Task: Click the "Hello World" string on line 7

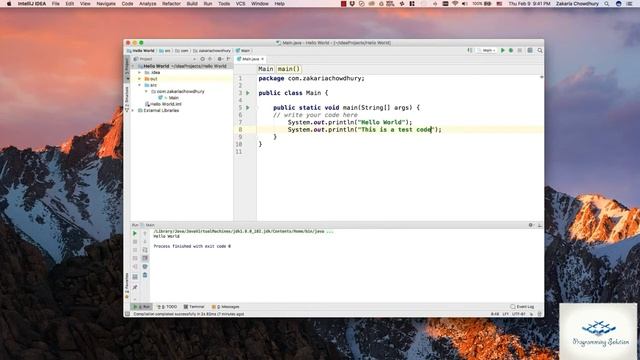Action: tap(382, 122)
